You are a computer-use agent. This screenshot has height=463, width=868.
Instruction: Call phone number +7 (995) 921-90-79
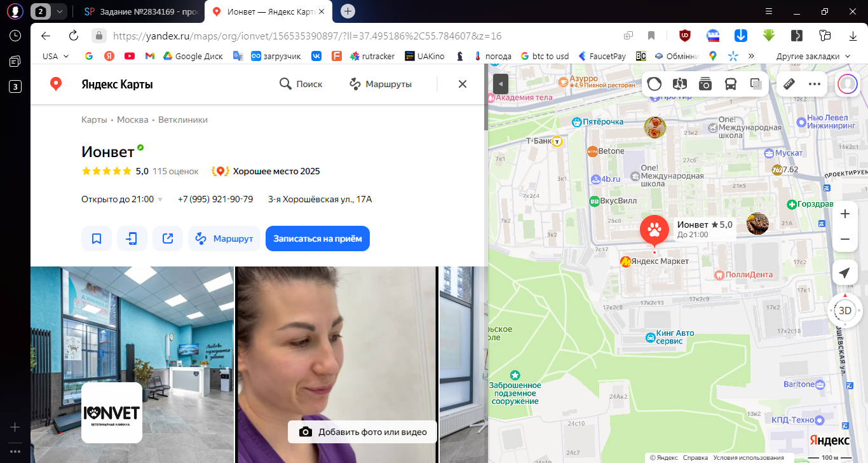pos(215,199)
